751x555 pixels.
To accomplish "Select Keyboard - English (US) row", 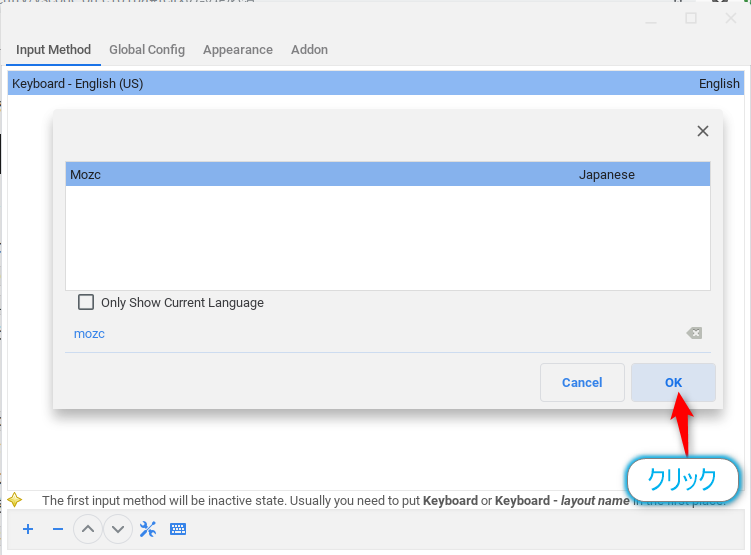I will pos(376,83).
